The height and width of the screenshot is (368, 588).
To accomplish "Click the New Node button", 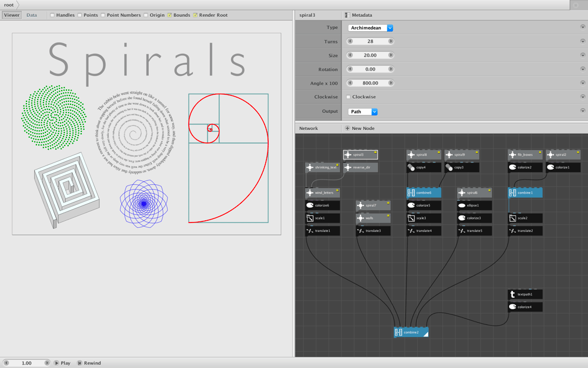I will (x=360, y=128).
